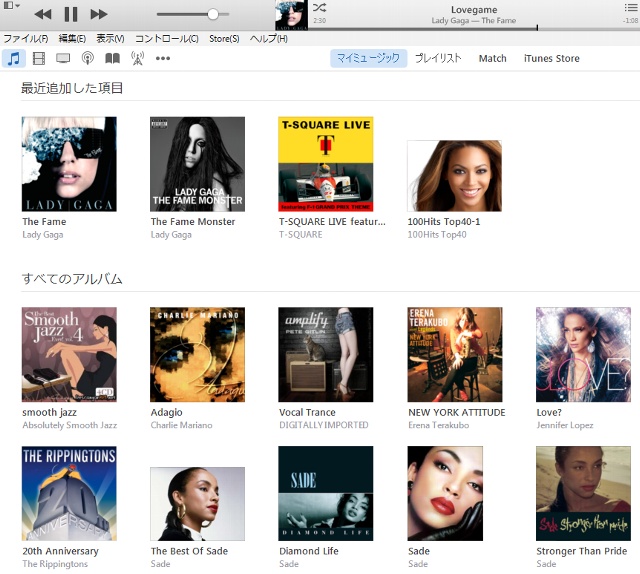This screenshot has height=574, width=640.
Task: Switch to the Match tab
Action: pos(493,58)
